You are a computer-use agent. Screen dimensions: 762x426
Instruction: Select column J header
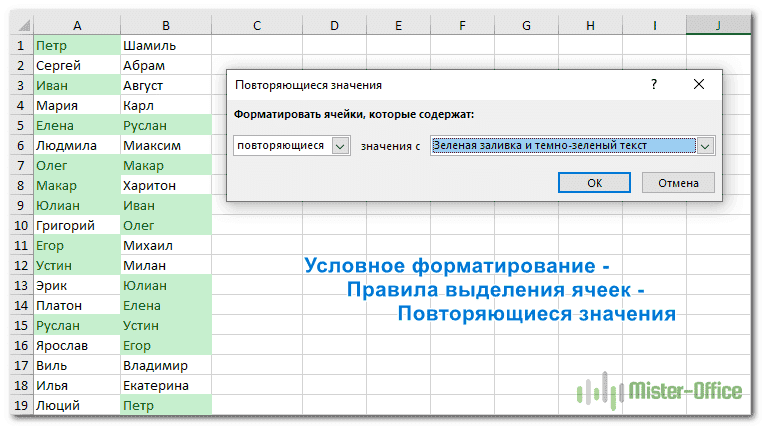(718, 25)
